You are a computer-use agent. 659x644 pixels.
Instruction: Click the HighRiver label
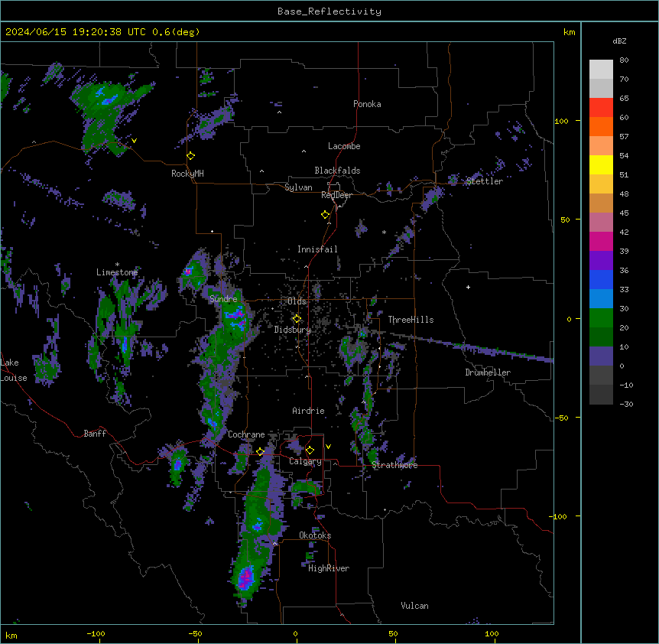(329, 568)
